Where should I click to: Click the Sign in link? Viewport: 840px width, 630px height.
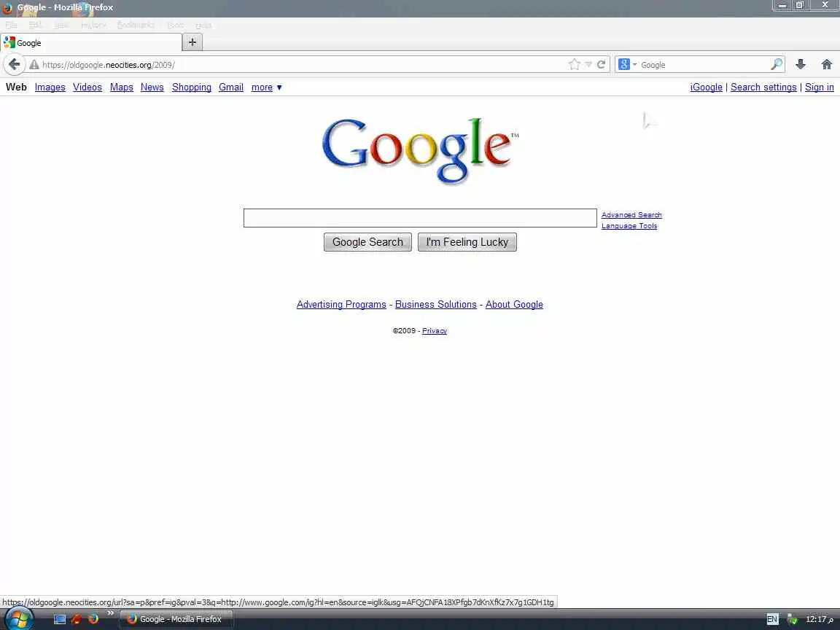click(x=819, y=87)
